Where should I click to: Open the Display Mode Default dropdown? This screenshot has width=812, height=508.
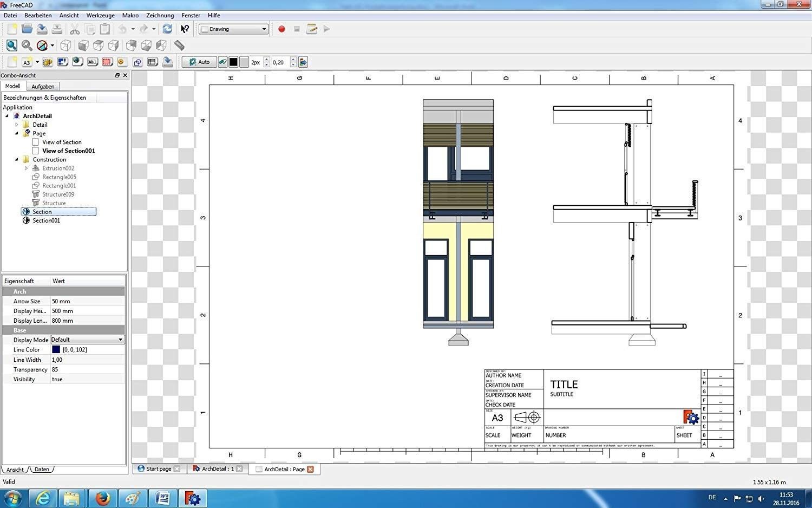click(x=88, y=340)
